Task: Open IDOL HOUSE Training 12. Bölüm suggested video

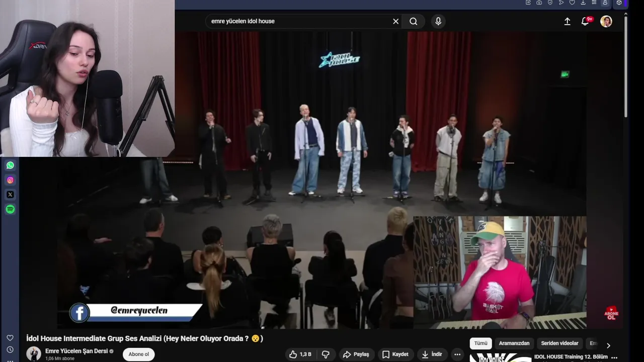Action: pos(571,357)
